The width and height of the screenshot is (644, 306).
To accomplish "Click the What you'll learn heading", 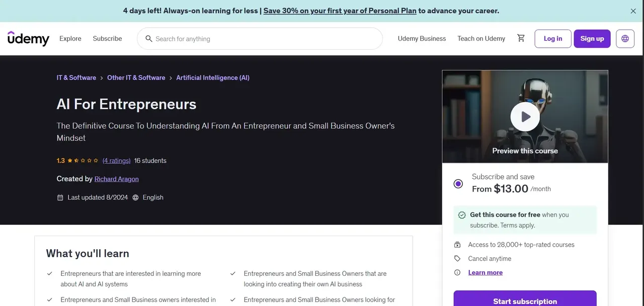I will (x=88, y=253).
